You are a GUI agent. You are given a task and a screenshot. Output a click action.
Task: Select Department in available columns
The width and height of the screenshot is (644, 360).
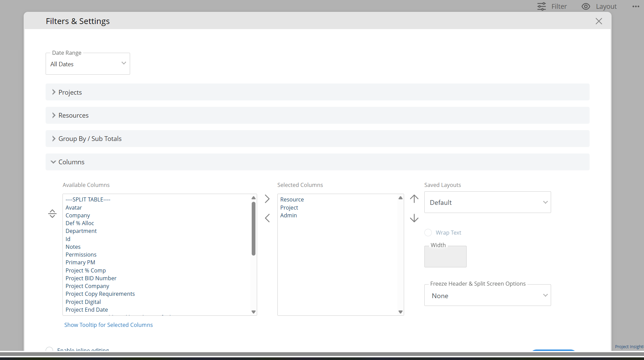81,231
